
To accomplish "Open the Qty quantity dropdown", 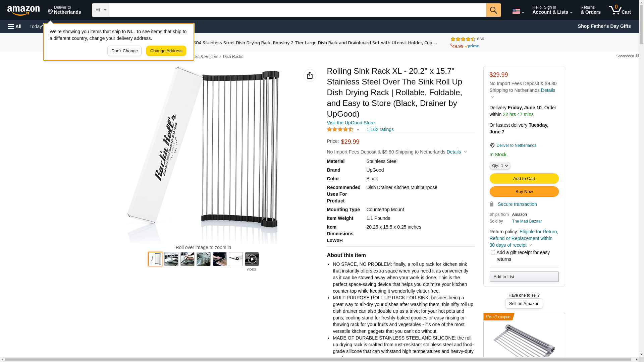I will click(500, 166).
